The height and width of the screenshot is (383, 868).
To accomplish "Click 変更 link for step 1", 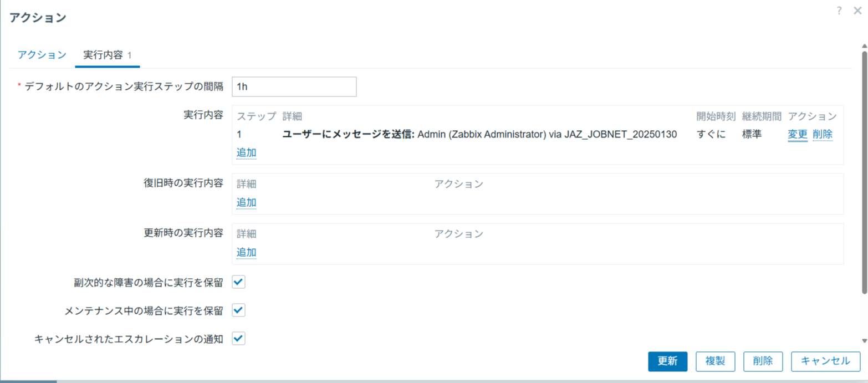I will [798, 134].
